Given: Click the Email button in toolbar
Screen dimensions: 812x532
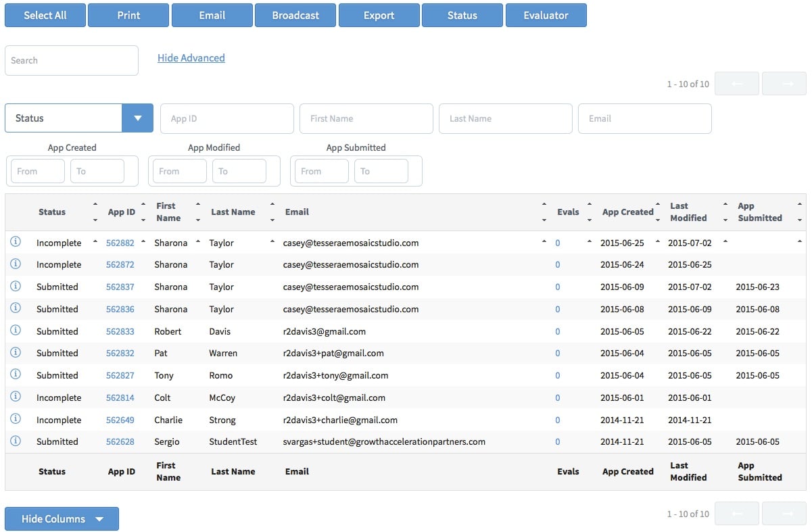Looking at the screenshot, I should [212, 15].
